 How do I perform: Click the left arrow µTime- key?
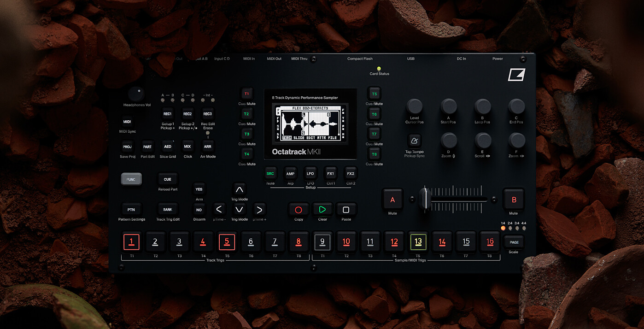point(219,210)
